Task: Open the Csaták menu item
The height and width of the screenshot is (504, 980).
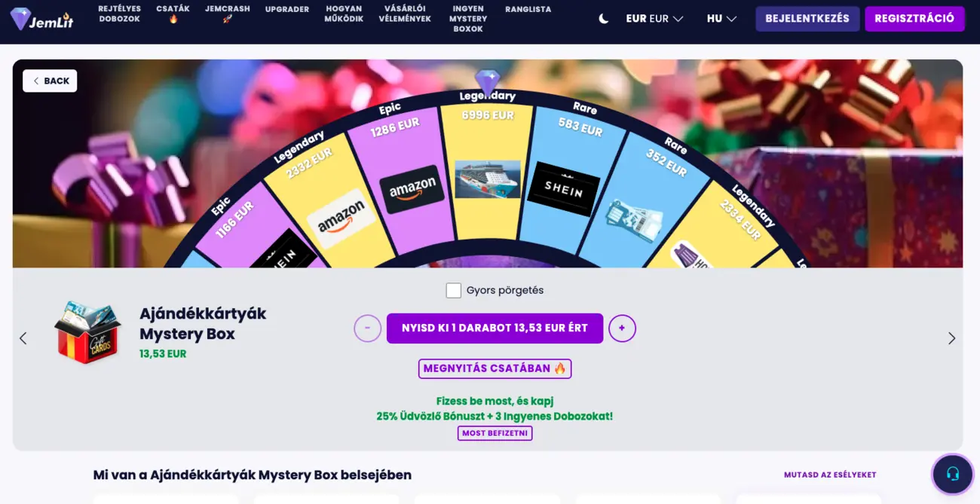Action: [x=173, y=14]
